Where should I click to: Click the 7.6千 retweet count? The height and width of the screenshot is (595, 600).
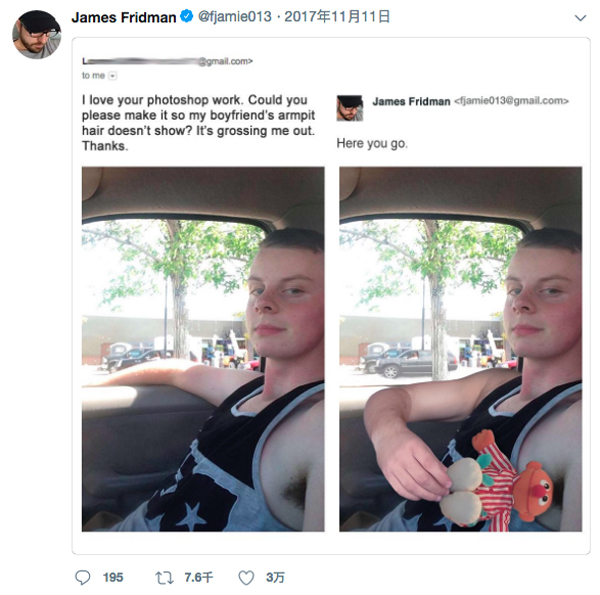tap(199, 577)
